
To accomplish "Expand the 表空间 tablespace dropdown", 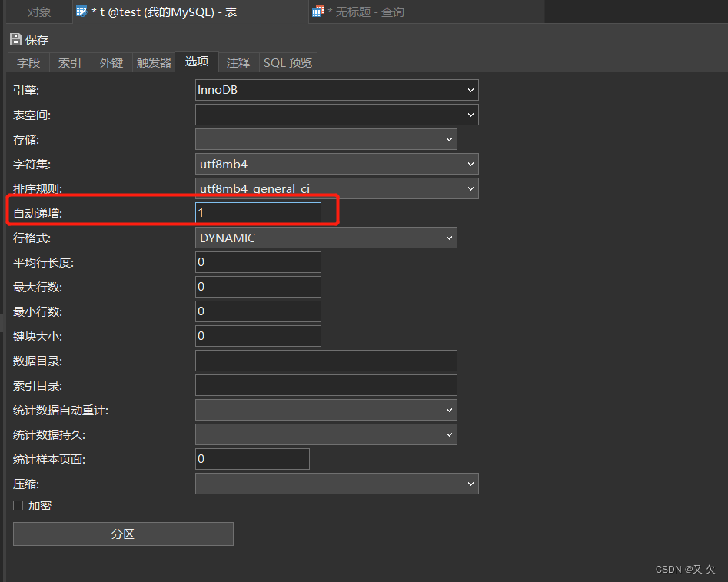I will [x=337, y=115].
